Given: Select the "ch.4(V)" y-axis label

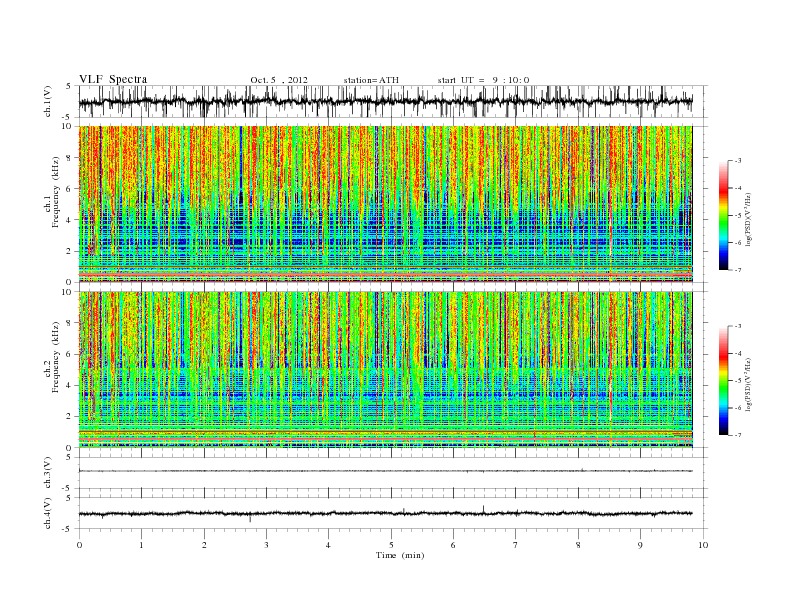Looking at the screenshot, I should 48,513.
